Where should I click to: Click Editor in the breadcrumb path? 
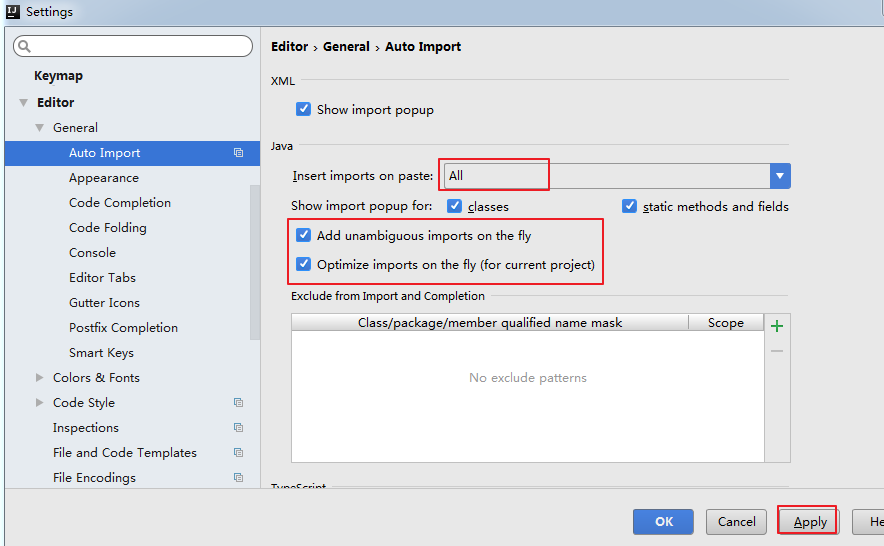(290, 47)
